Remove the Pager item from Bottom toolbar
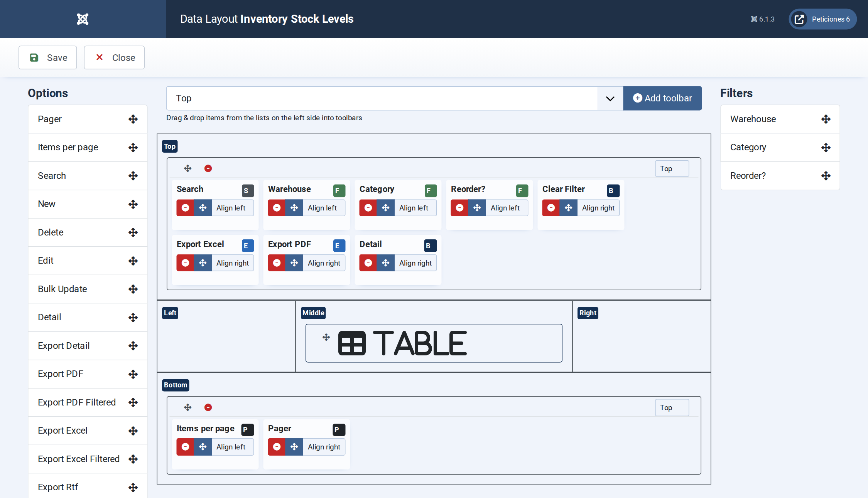 (277, 447)
